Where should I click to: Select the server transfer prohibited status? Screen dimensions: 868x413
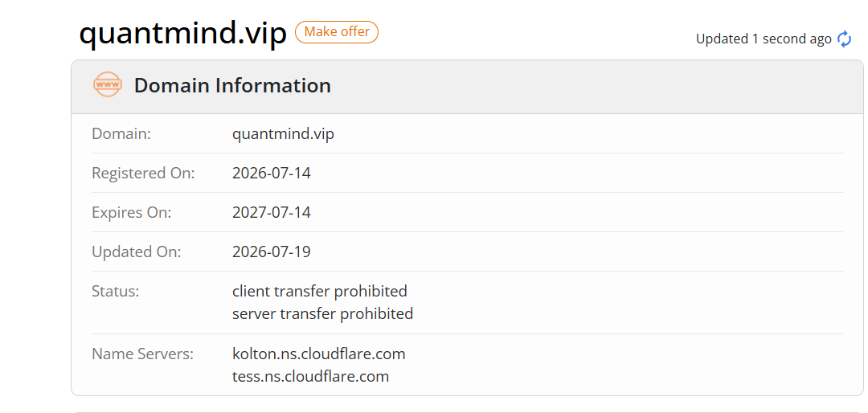pos(323,314)
